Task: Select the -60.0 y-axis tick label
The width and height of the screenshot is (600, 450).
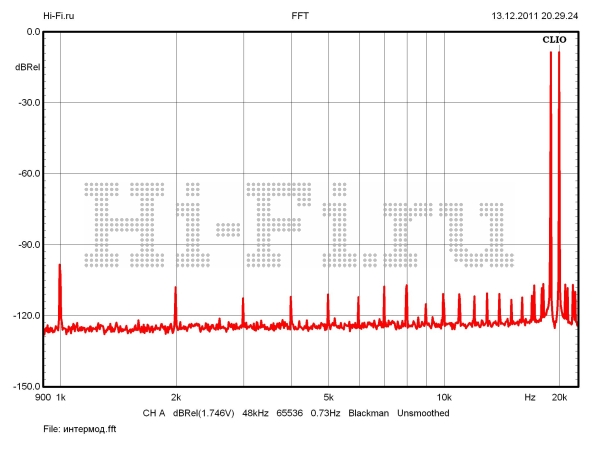Action: [27, 174]
